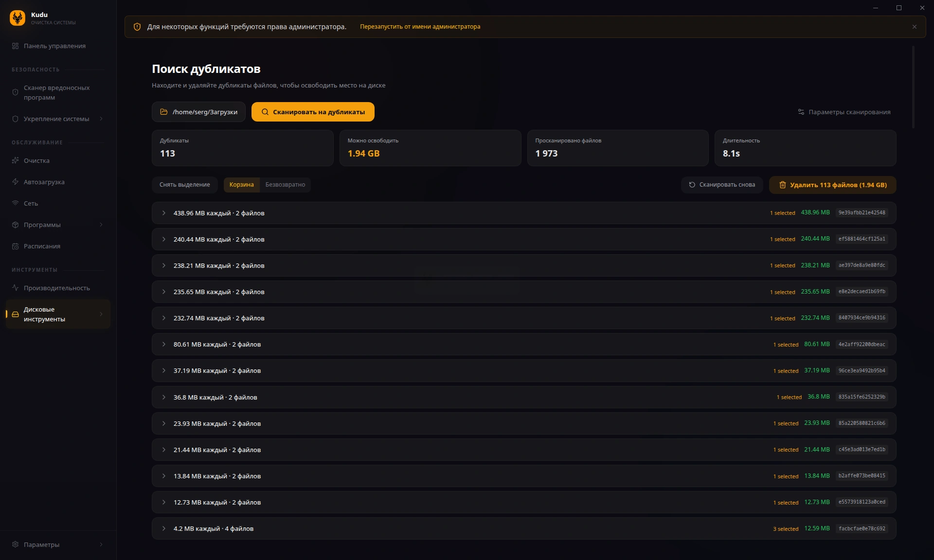Open Производительность activity icon
This screenshot has height=560, width=934.
pyautogui.click(x=15, y=288)
